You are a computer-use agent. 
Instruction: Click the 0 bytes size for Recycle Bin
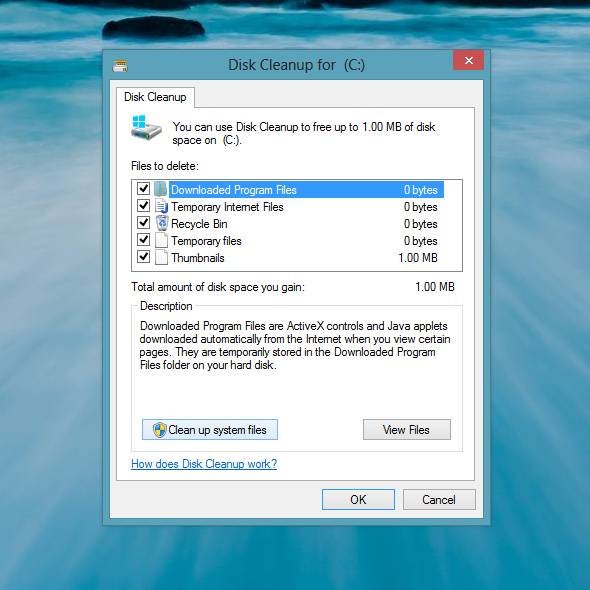click(421, 224)
